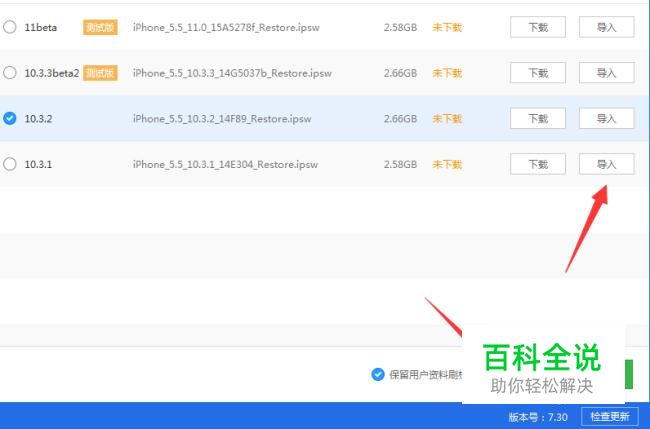Click the 未下载 status of 11beta firmware
650x429 pixels.
(447, 27)
